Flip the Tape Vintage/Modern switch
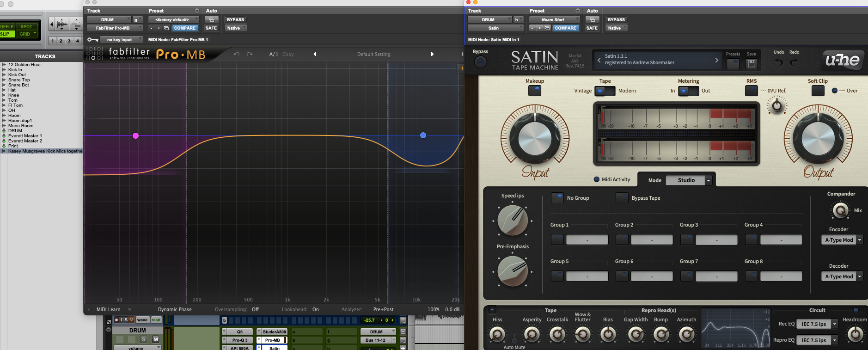This screenshot has width=868, height=350. pos(605,91)
